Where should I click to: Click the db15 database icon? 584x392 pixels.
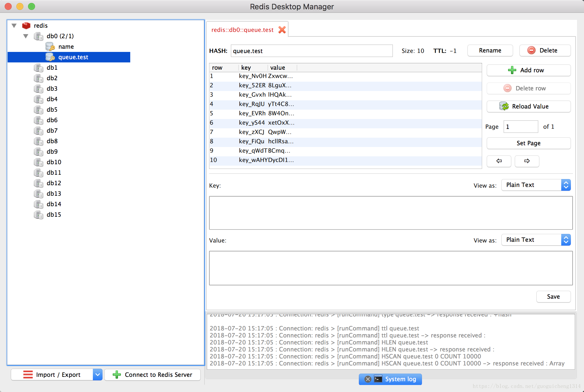point(39,215)
